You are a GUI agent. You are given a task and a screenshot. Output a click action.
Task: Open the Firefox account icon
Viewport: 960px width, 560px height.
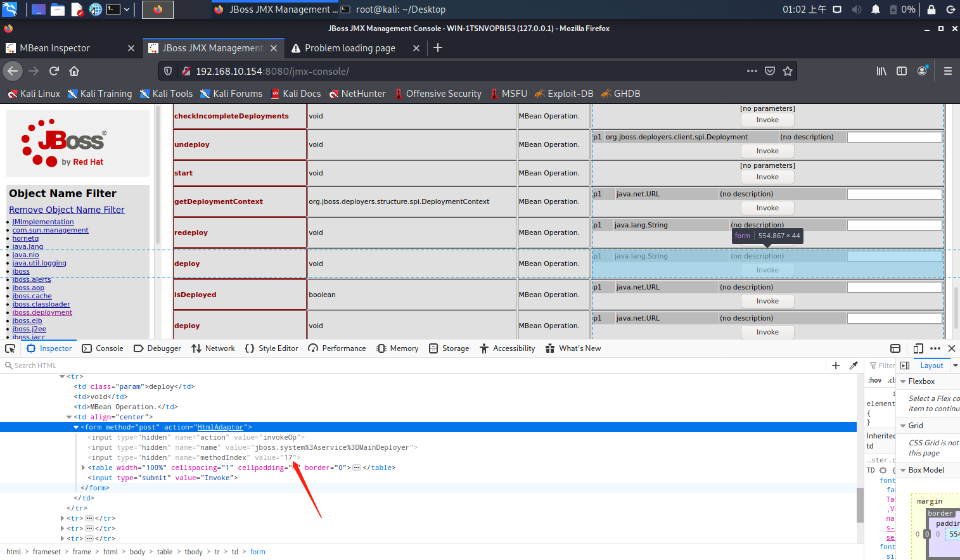coord(923,70)
